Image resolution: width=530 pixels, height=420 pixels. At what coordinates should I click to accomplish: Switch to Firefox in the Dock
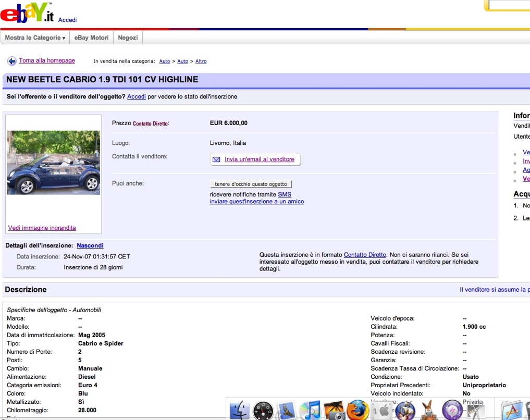click(x=358, y=410)
